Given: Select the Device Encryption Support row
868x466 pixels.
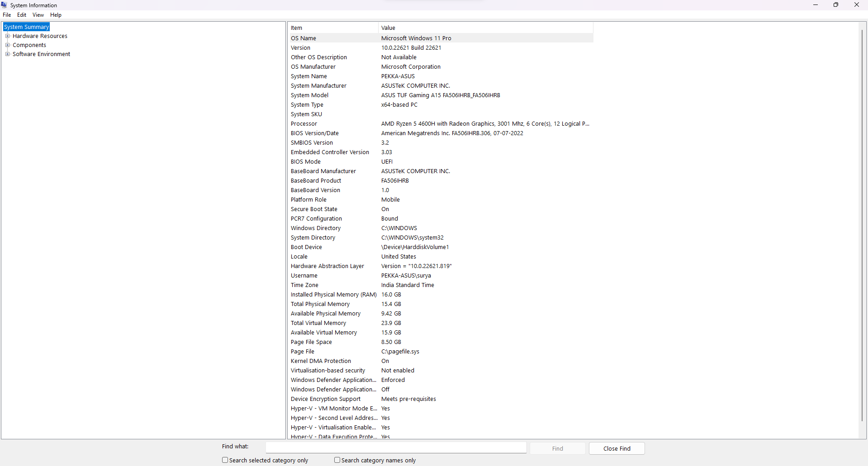Looking at the screenshot, I should (441, 399).
